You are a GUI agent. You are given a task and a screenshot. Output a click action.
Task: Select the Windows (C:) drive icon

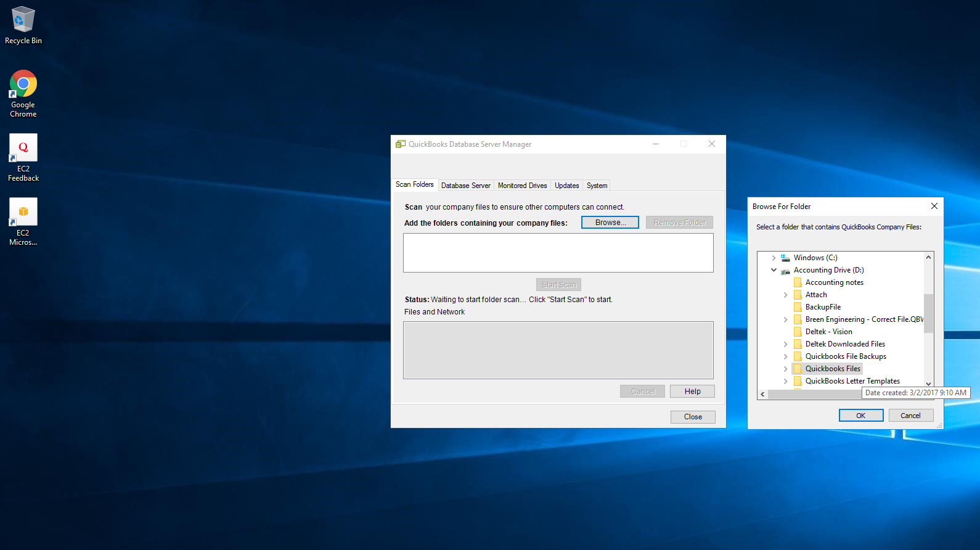(785, 258)
